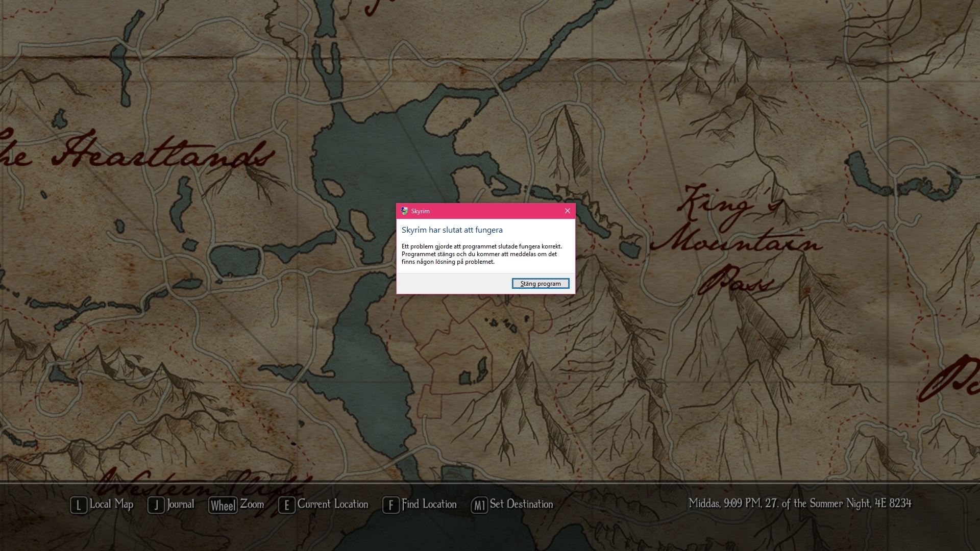Click the Wheel key icon for Zoom
The height and width of the screenshot is (551, 980).
pyautogui.click(x=223, y=505)
